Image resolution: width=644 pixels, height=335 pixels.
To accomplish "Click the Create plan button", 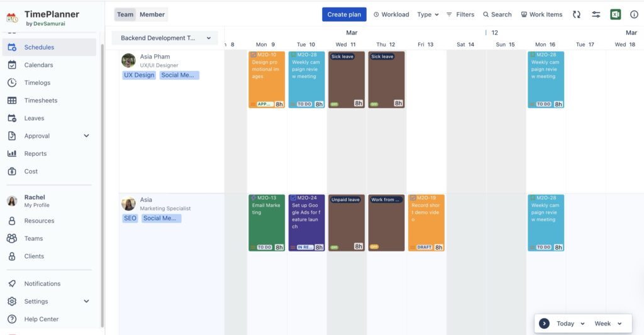I will point(344,14).
